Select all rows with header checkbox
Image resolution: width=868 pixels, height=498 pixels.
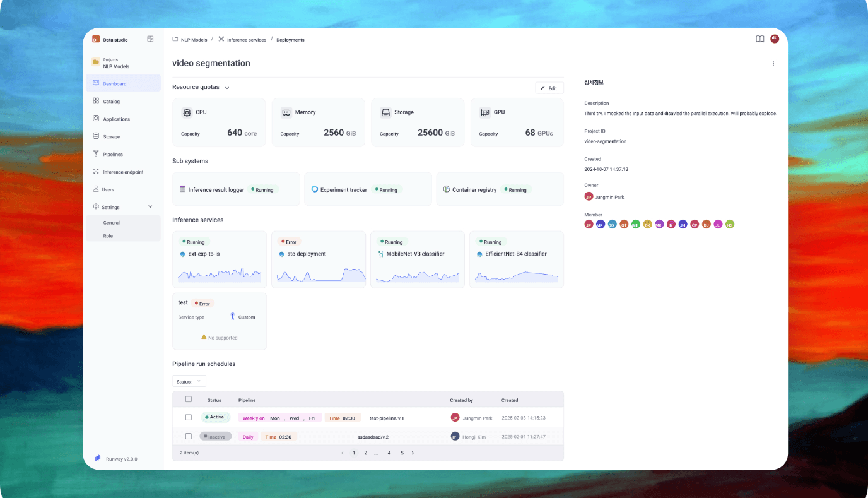188,400
